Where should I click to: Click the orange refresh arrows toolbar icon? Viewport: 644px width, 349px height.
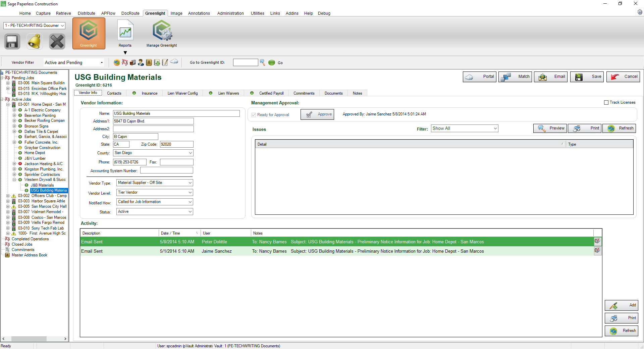117,62
